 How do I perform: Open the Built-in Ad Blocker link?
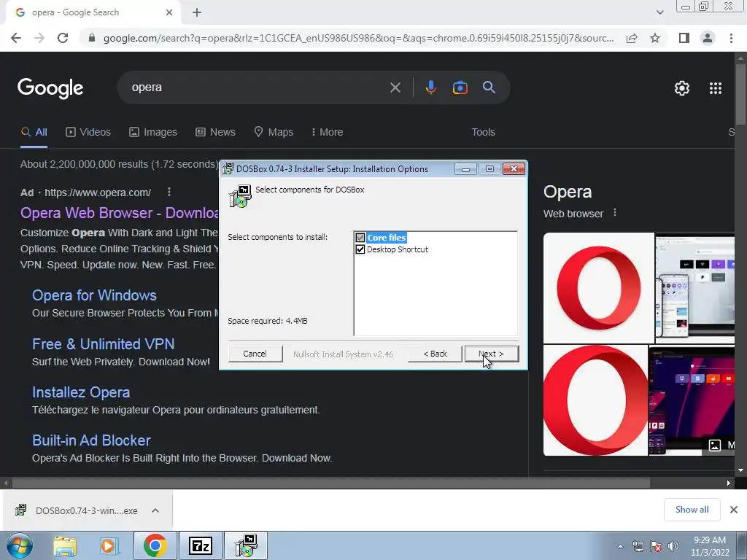[x=91, y=440]
